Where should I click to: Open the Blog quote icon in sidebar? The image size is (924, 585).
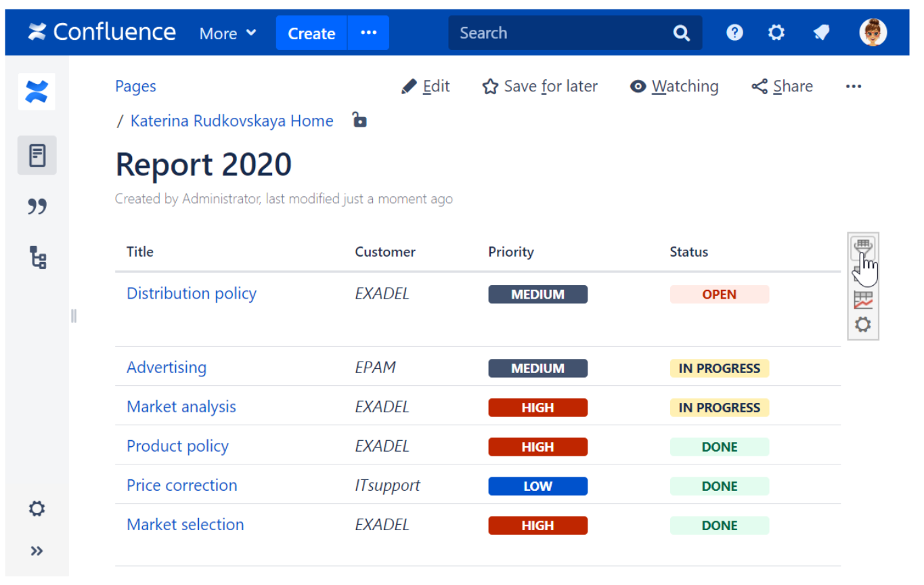tap(37, 207)
